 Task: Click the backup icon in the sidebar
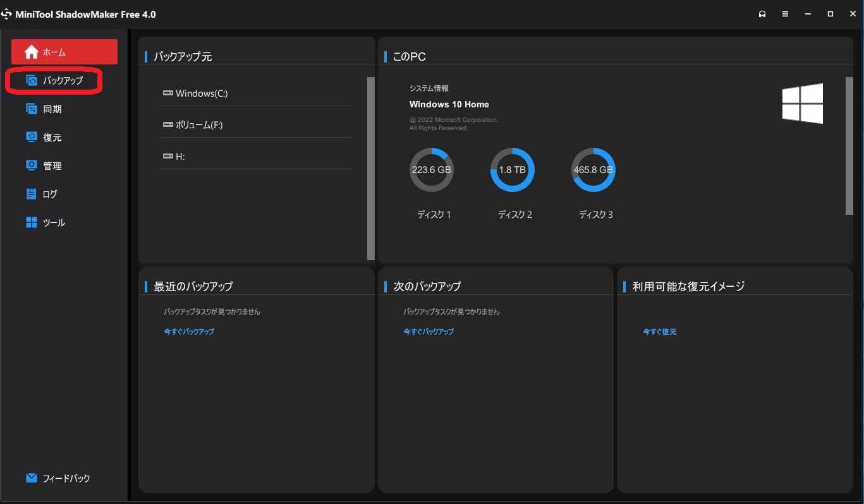click(x=32, y=80)
